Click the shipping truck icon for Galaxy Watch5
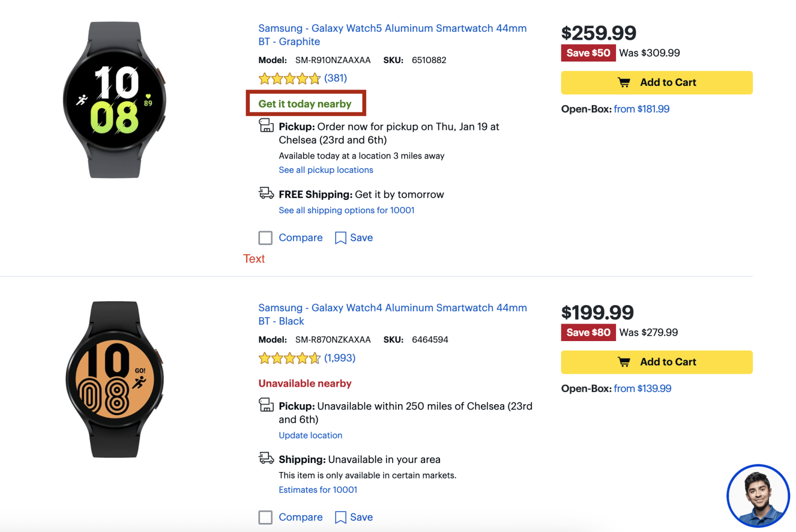The width and height of the screenshot is (796, 532). [x=266, y=194]
